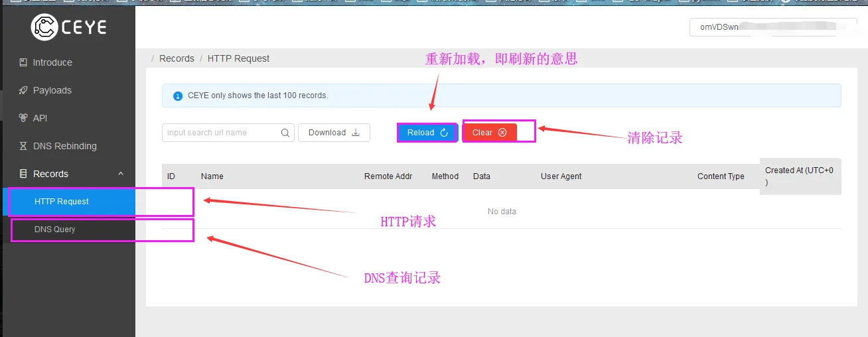Click the CEYE logo

tap(68, 27)
